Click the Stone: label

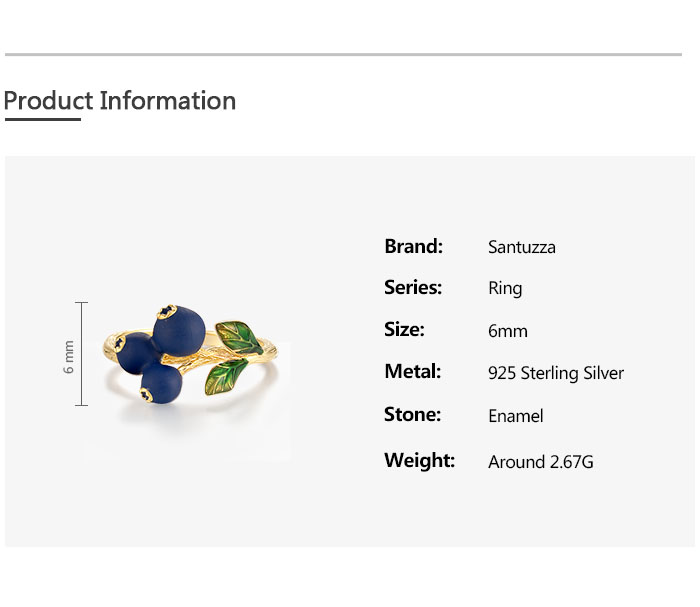412,414
